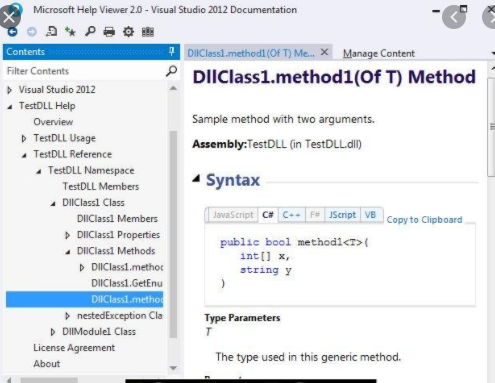Select the DllClass1.method1(Of T) tab

point(251,53)
